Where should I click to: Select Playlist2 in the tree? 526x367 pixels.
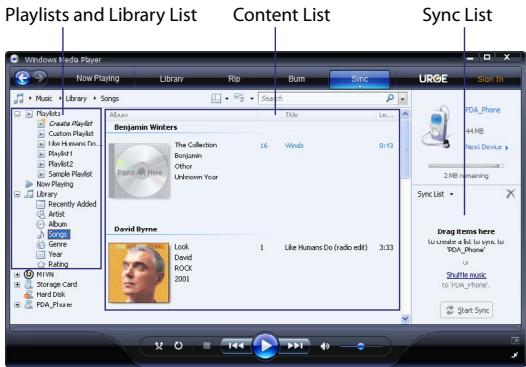click(x=61, y=164)
